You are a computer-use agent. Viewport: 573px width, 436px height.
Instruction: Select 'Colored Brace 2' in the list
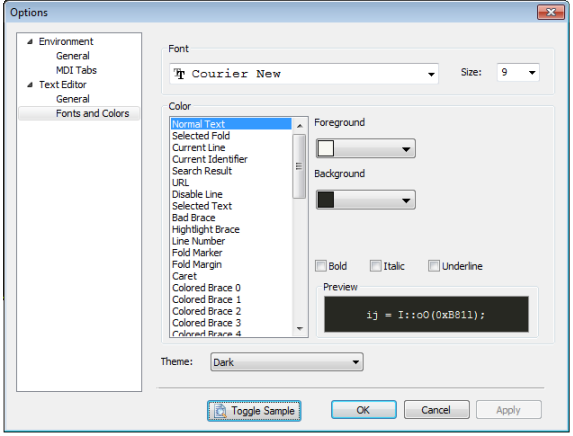coord(231,311)
